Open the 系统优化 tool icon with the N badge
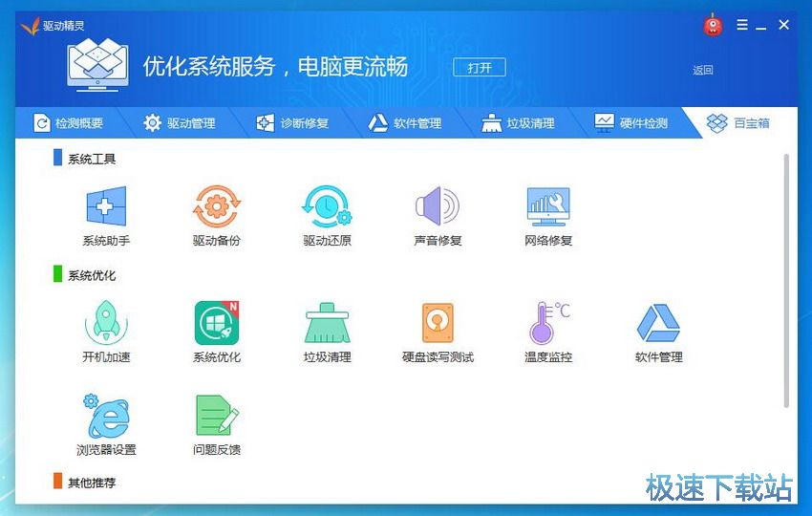 point(217,323)
